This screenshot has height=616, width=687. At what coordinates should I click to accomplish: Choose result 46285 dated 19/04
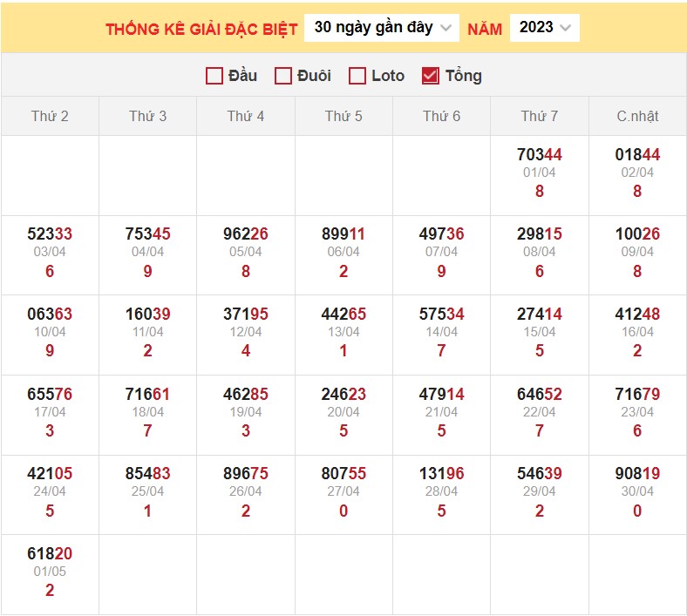pyautogui.click(x=246, y=395)
